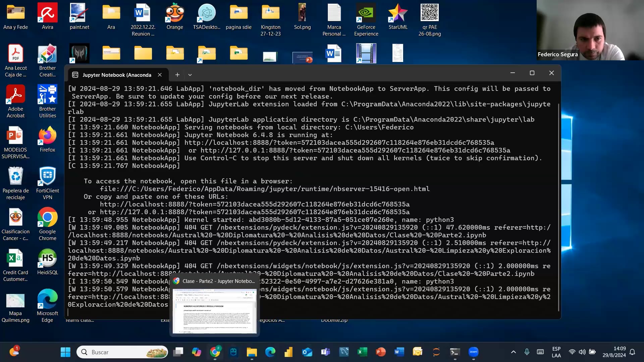Open Microsoft Teams taskbar icon

pos(325,352)
